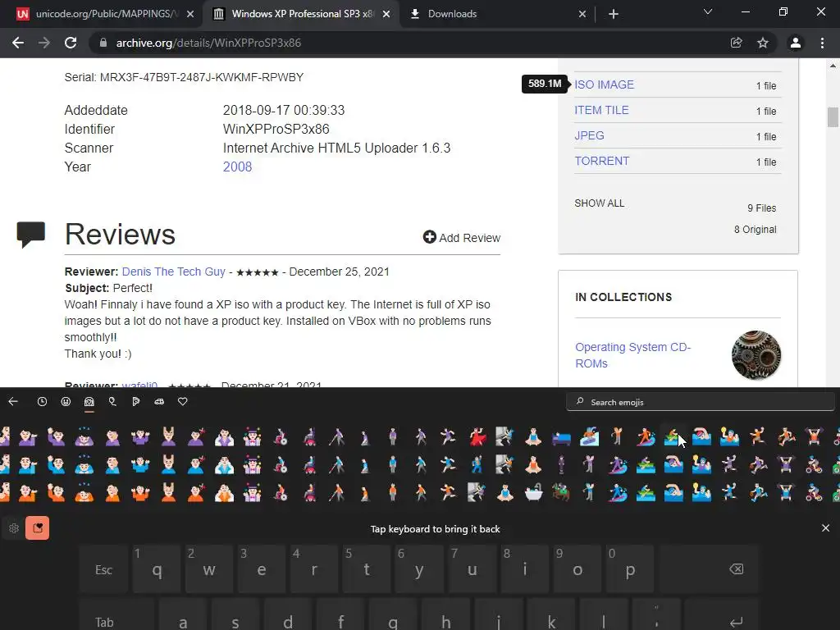The height and width of the screenshot is (630, 840).
Task: Reload the archive.org page
Action: click(x=71, y=43)
